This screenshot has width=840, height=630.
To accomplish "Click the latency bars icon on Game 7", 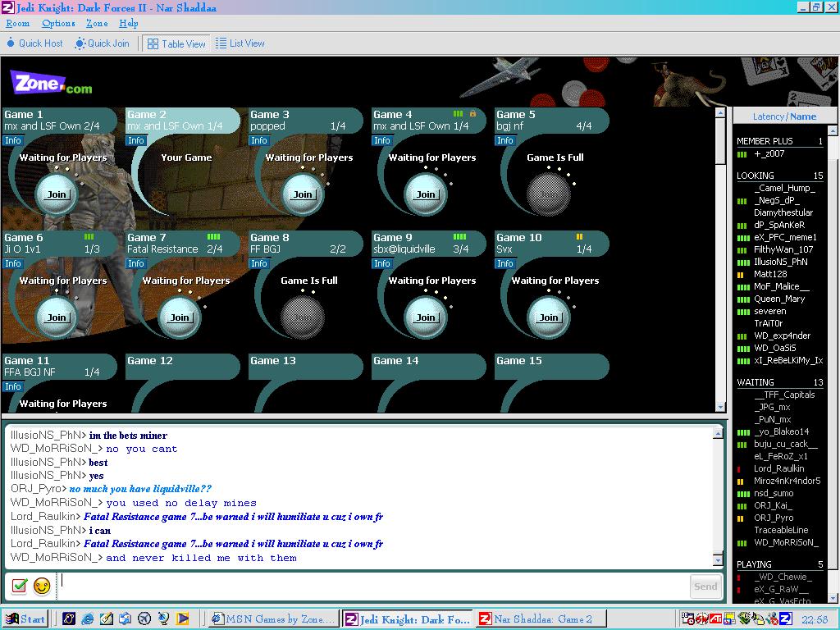I will coord(213,237).
